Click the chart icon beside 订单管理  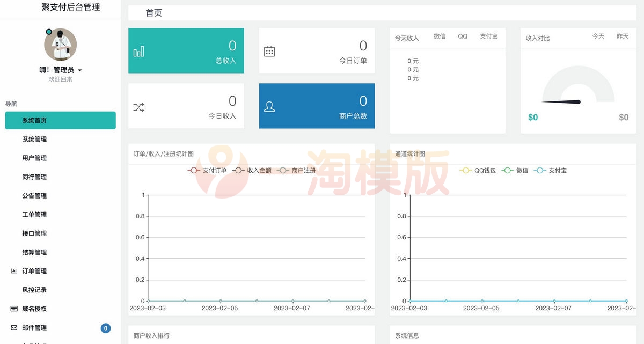pos(14,271)
